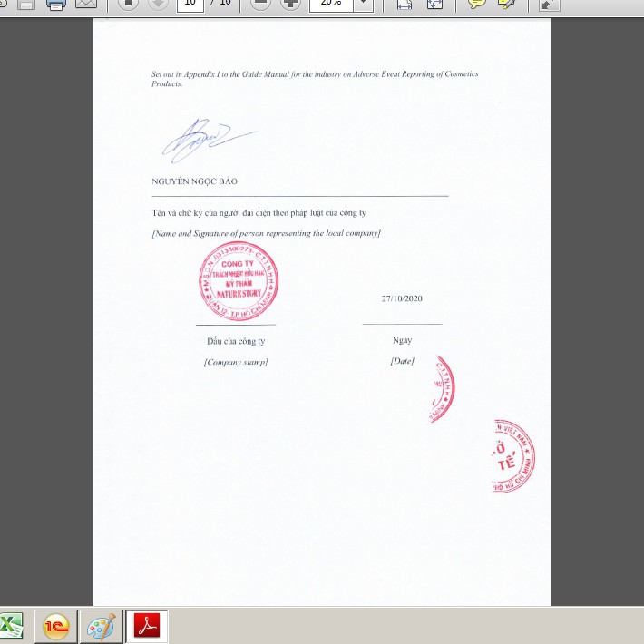Click the zoom in plus button
Screen dimensions: 644x644
290,4
